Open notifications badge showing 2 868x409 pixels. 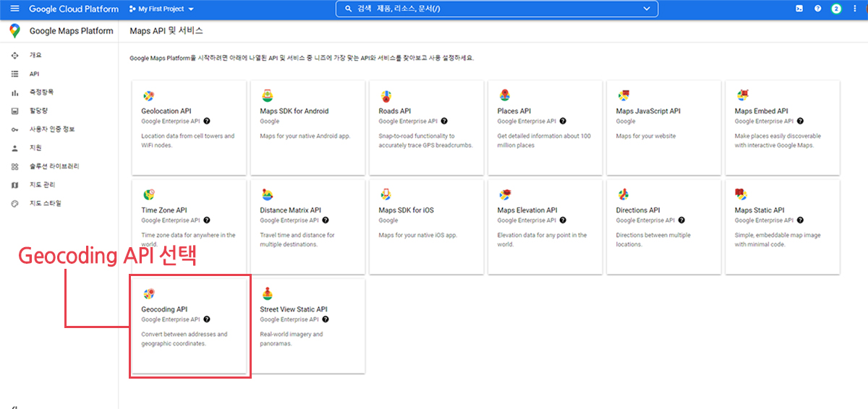tap(836, 9)
